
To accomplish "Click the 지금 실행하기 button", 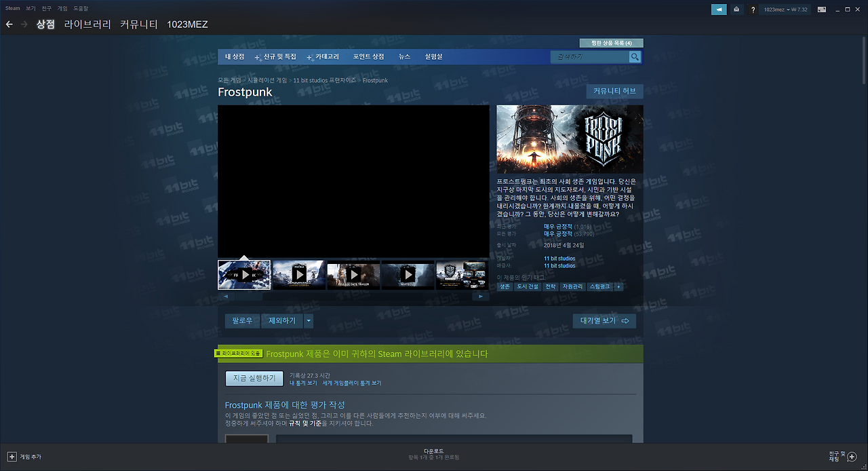I will click(x=254, y=378).
